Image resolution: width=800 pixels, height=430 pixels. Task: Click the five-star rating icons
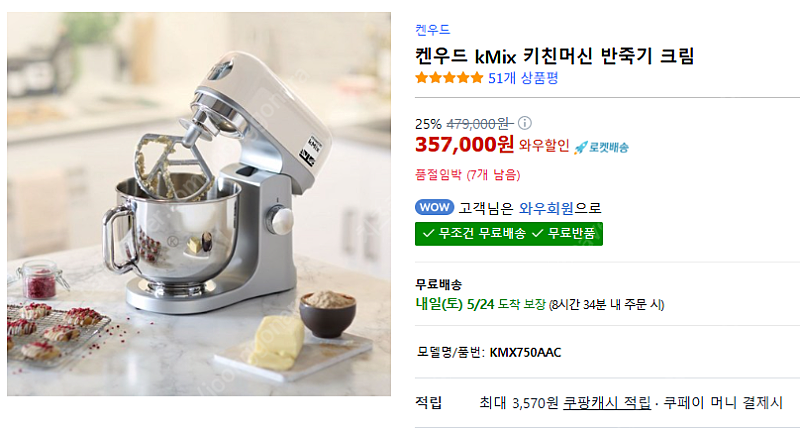coord(449,78)
